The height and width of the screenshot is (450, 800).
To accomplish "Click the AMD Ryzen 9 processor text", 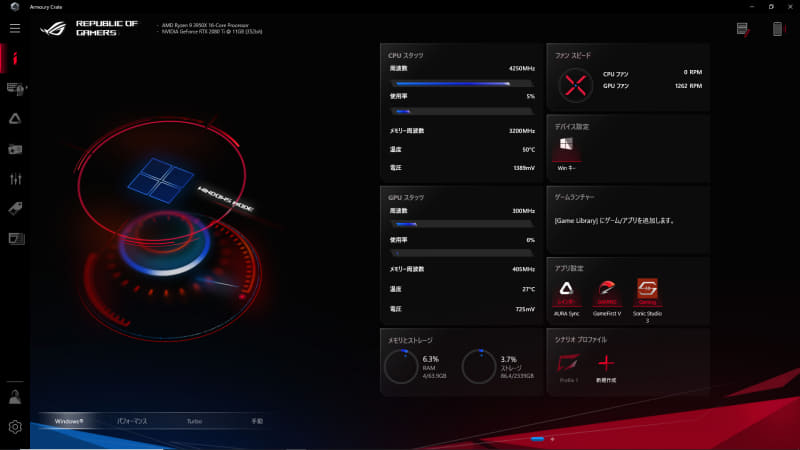I will coord(205,25).
